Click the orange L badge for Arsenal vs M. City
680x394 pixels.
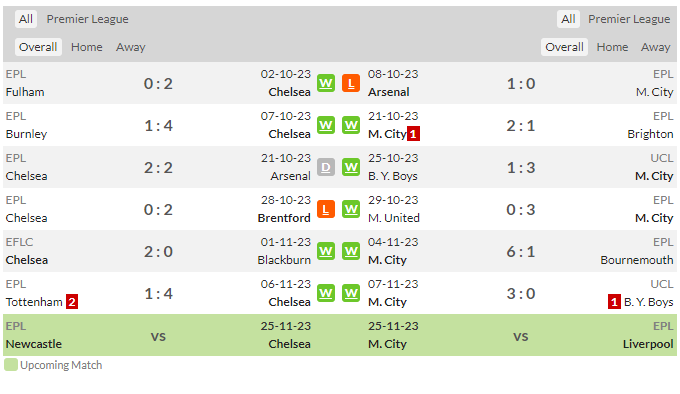coord(351,83)
